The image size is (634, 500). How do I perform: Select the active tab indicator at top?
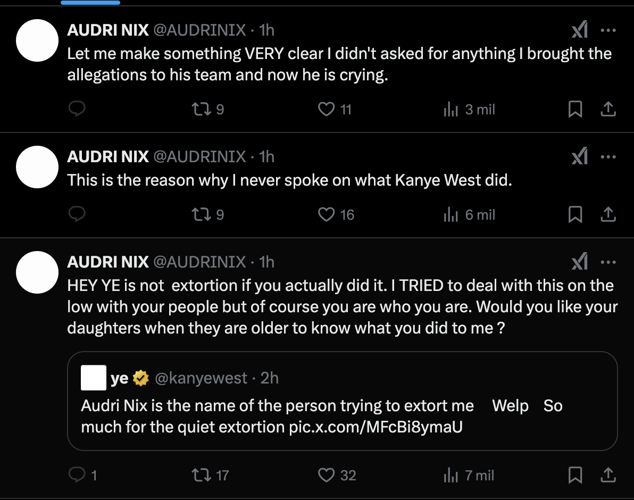[90, 2]
